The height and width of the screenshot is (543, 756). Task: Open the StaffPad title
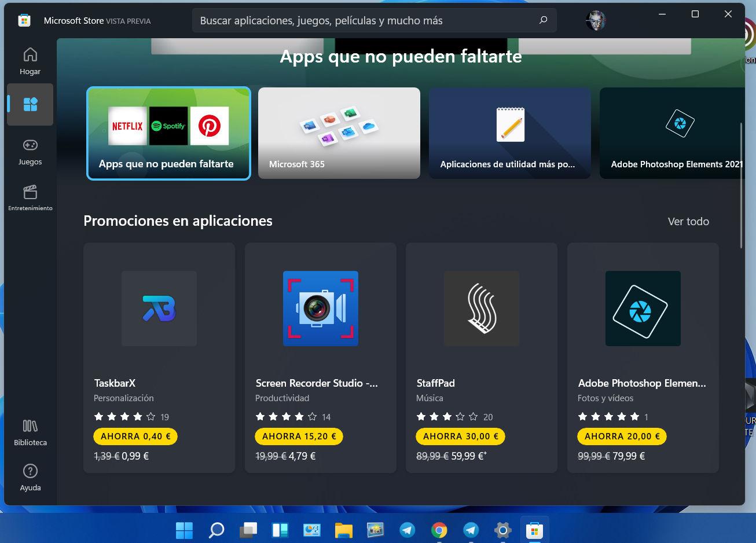tap(436, 383)
